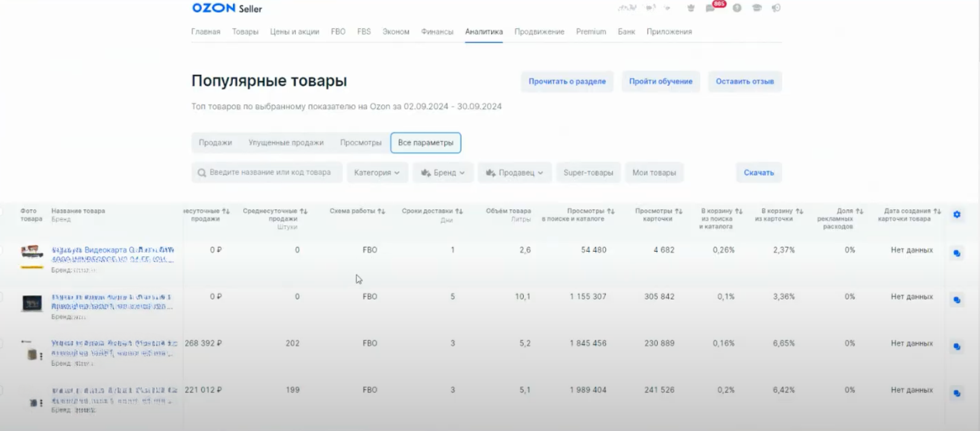Sort by Сроки доставки column arrows

pos(459,211)
